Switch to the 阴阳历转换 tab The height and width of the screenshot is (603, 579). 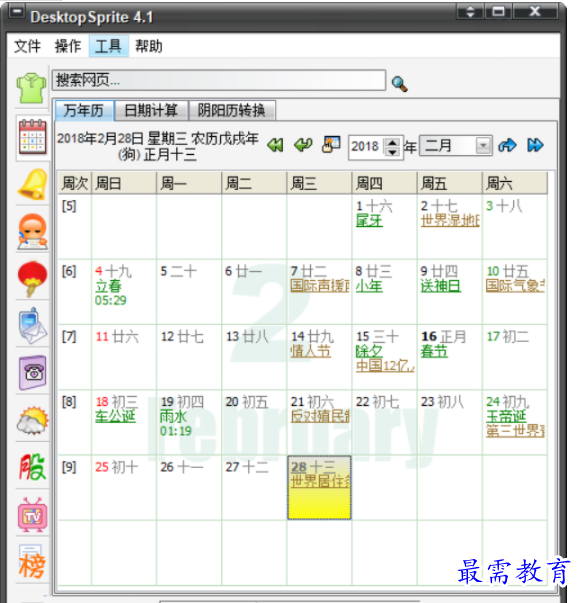(x=231, y=110)
